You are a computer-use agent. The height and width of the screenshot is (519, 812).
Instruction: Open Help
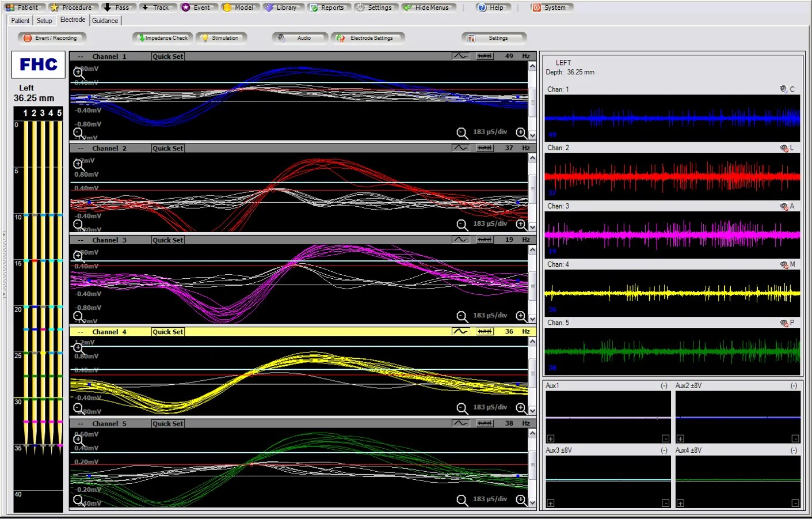[492, 7]
